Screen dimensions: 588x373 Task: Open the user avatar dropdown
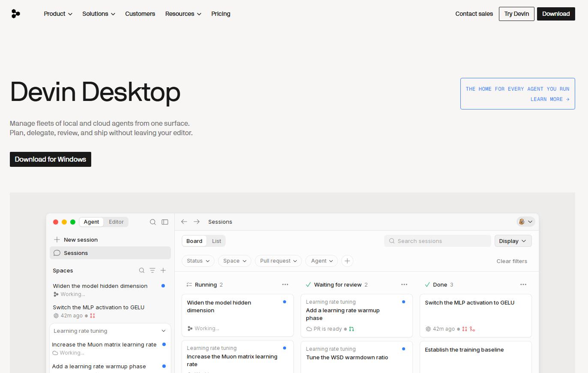(525, 222)
